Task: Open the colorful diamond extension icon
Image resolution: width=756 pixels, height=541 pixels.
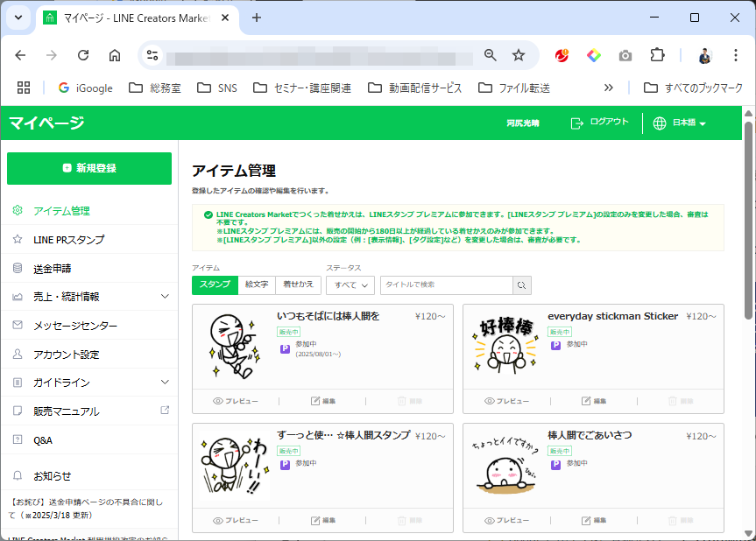Action: point(594,55)
